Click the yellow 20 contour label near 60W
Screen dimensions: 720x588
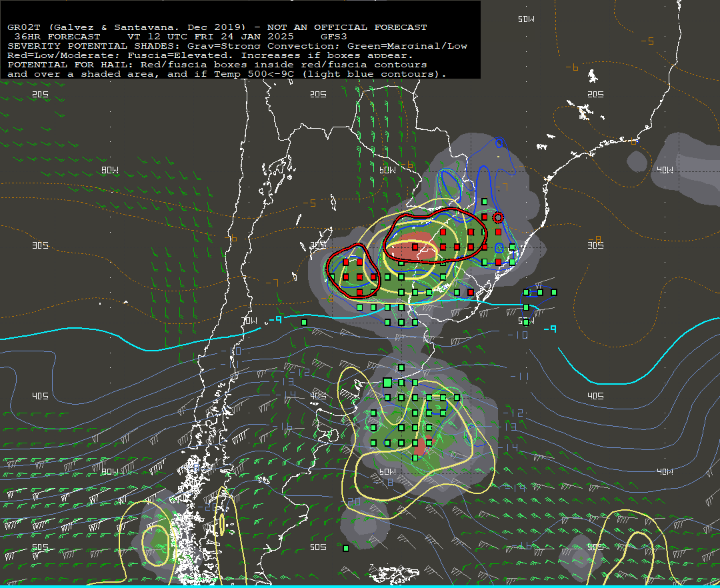point(353,502)
